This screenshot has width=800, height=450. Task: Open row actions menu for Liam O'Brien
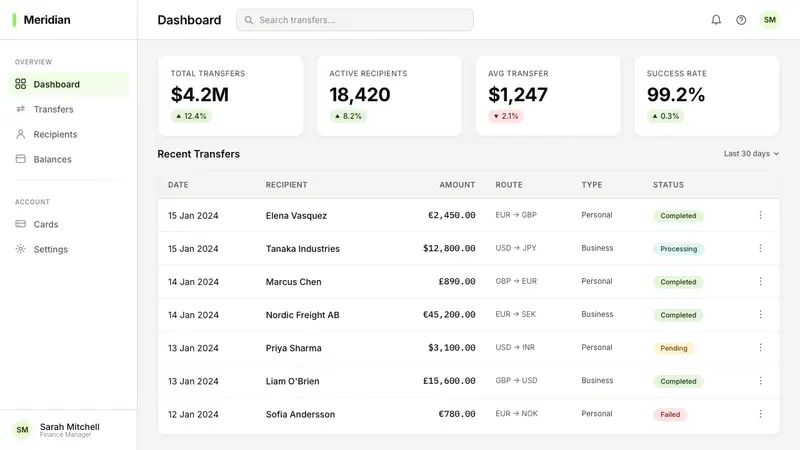(x=760, y=381)
